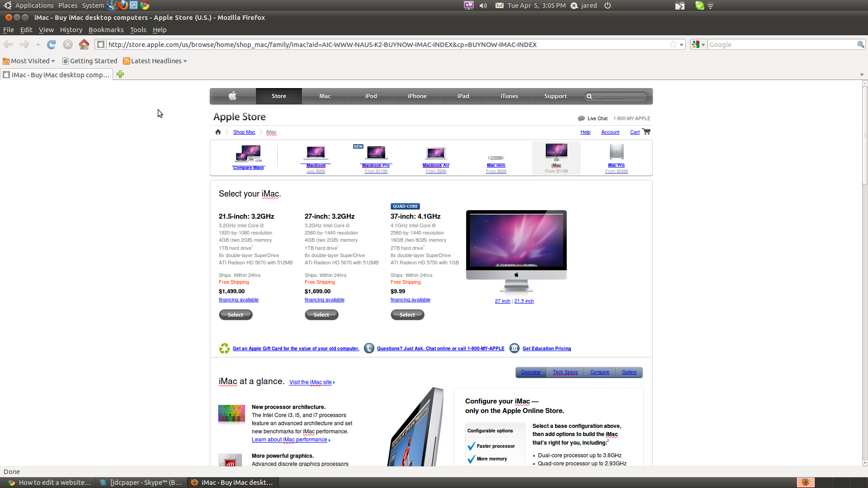Viewport: 868px width, 488px height.
Task: Launch Chrome from the top panel launcher
Action: (145, 5)
